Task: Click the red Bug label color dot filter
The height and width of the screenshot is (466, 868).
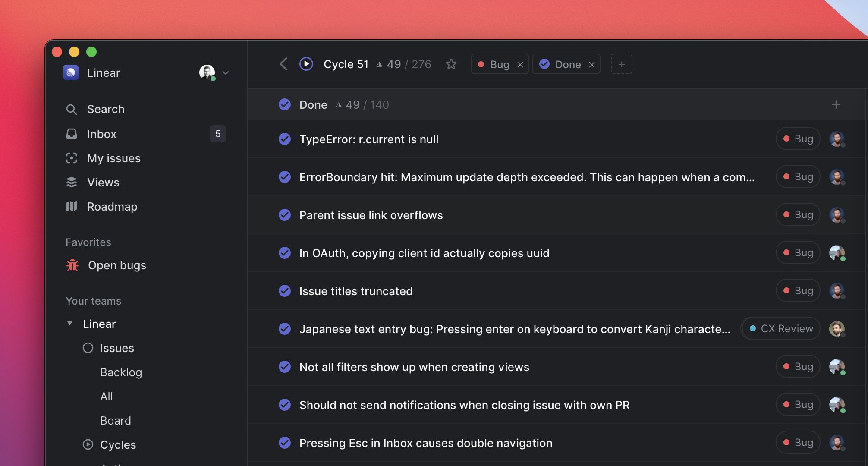Action: 481,64
